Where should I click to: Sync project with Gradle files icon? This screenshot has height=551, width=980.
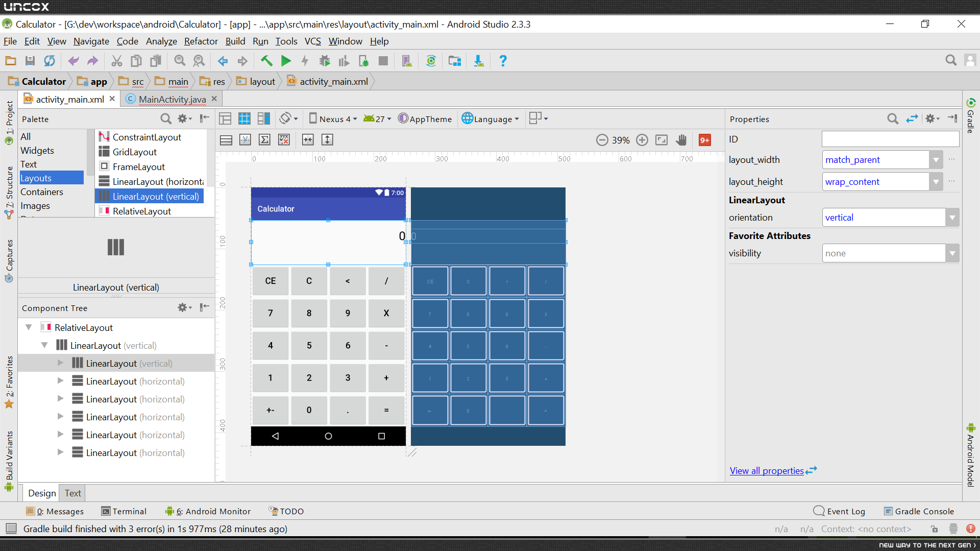(431, 61)
